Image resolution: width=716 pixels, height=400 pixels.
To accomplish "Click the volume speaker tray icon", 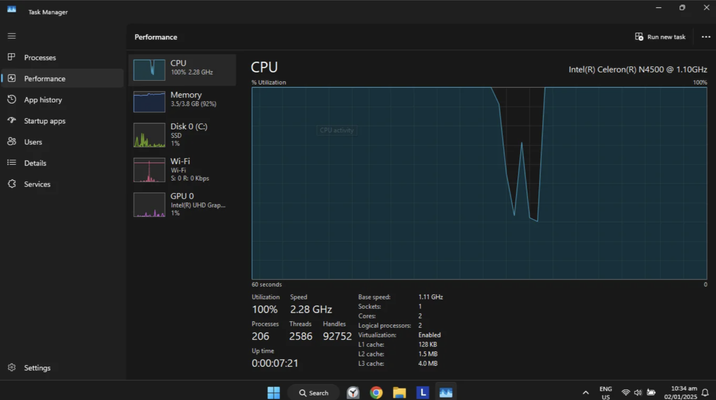I will click(x=638, y=392).
